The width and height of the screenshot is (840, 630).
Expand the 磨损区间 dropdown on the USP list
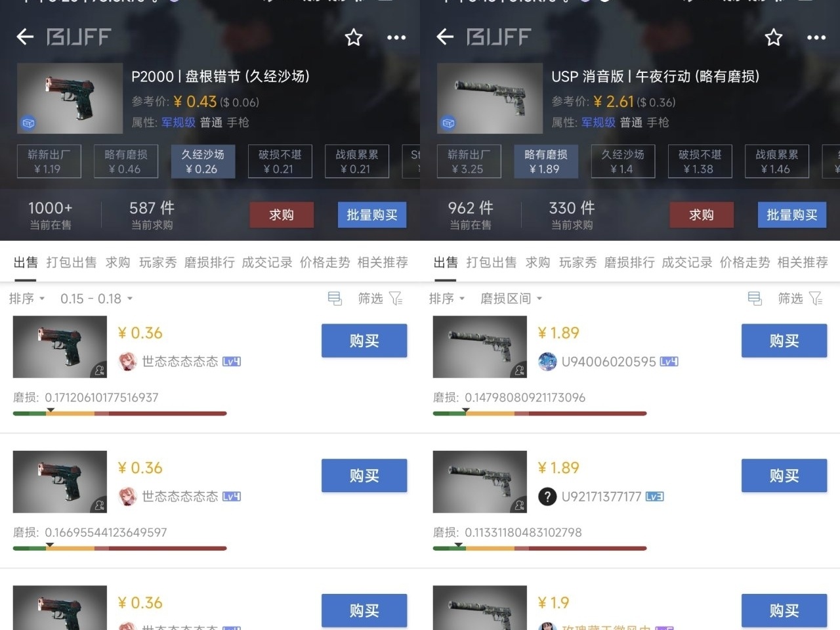pos(511,299)
